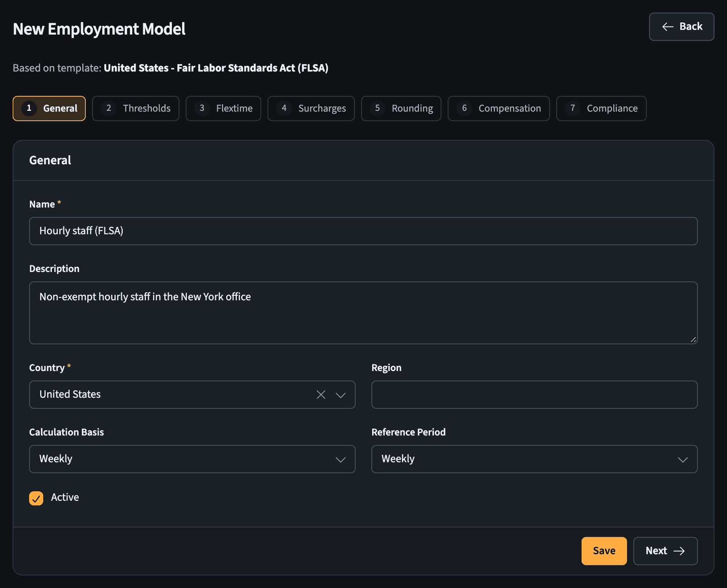
Task: Focus the Name input field
Action: pyautogui.click(x=363, y=231)
